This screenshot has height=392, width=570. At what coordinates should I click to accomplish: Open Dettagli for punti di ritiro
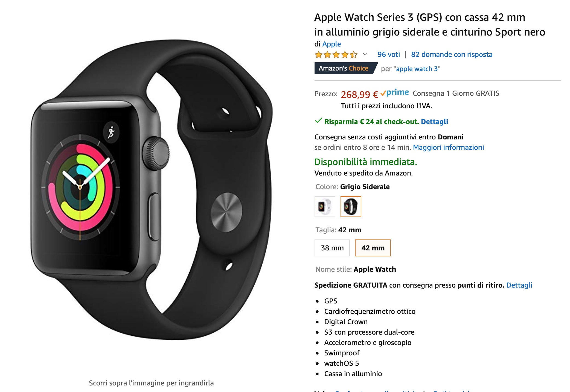click(519, 285)
